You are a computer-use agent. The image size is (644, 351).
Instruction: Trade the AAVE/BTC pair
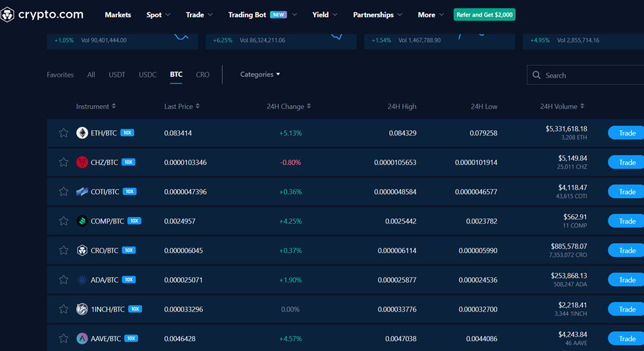[x=626, y=339]
